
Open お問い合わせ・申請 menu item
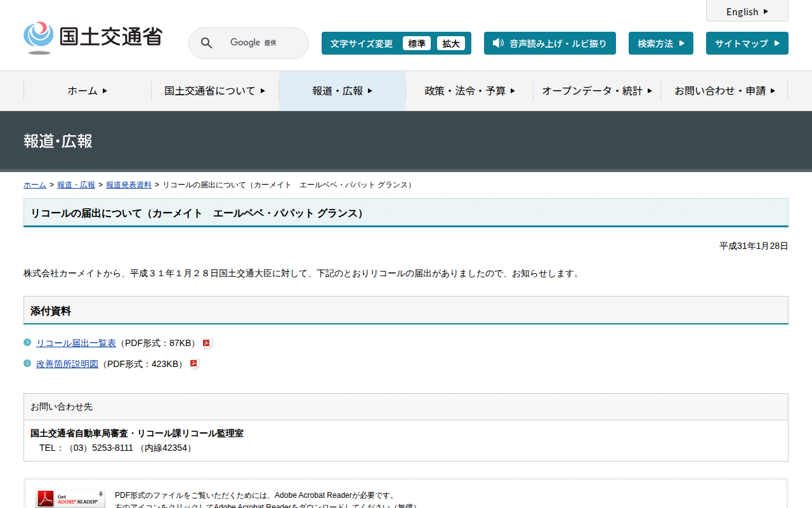point(724,91)
